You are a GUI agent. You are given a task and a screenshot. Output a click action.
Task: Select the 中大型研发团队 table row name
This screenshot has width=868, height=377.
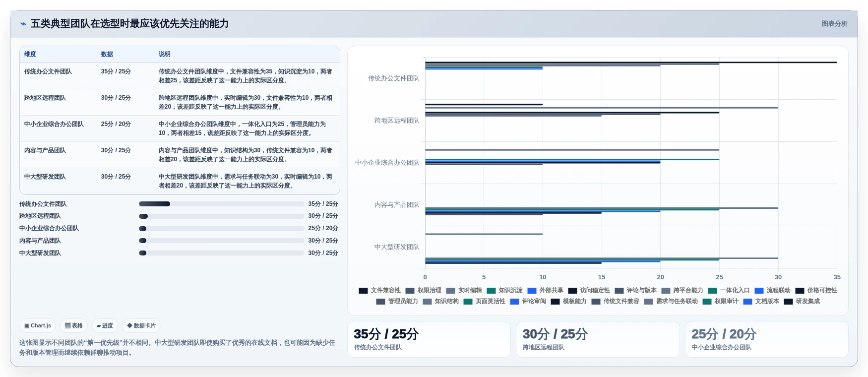pyautogui.click(x=45, y=177)
